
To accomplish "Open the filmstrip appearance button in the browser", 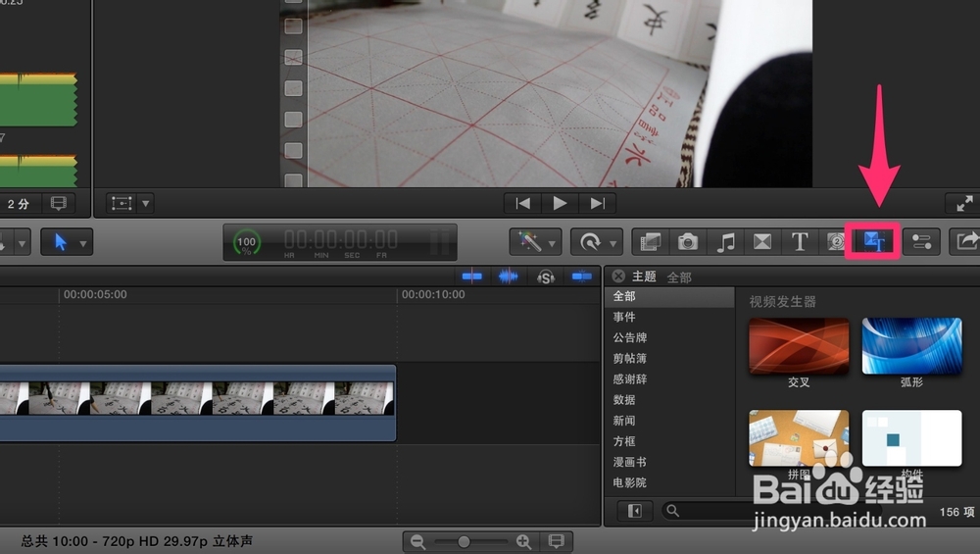I will tap(59, 203).
